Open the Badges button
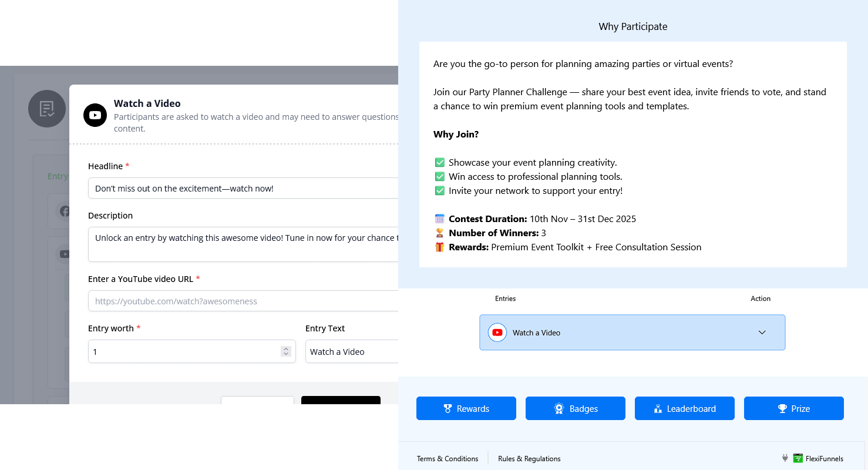 (576, 408)
